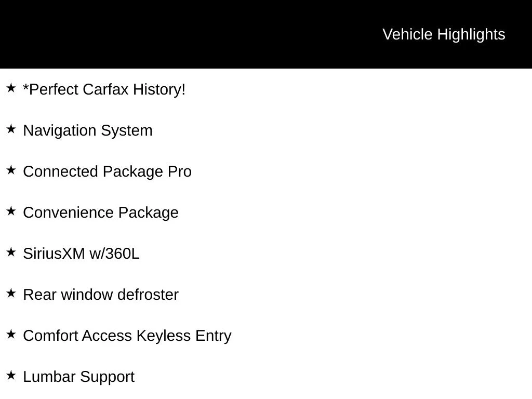Select the Perfect Carfax History text
This screenshot has width=532, height=399.
click(104, 89)
